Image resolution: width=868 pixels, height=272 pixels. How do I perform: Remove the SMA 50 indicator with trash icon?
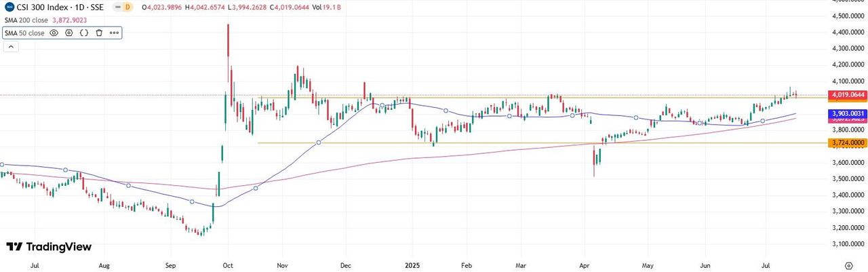coord(99,33)
